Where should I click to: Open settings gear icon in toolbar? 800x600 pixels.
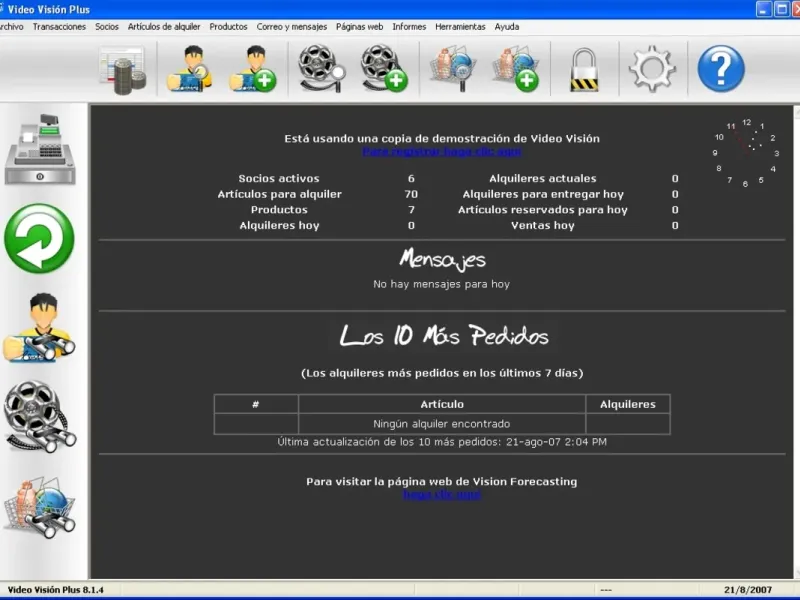click(x=653, y=69)
